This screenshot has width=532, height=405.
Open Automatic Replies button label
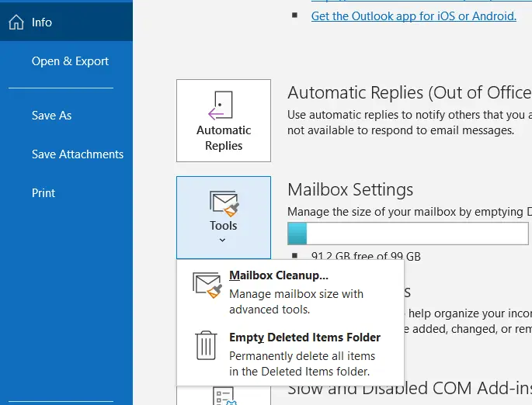224,137
